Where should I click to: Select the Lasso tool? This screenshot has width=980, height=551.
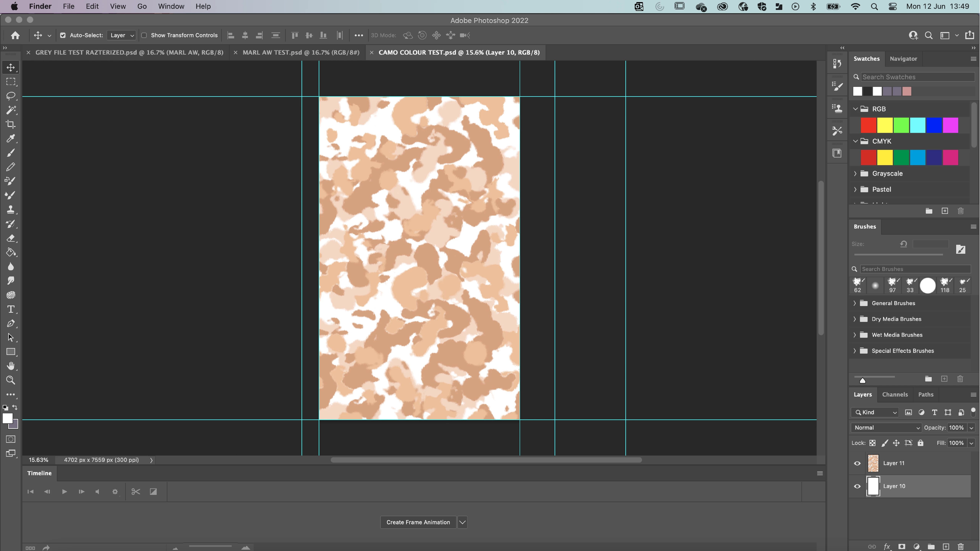(11, 95)
